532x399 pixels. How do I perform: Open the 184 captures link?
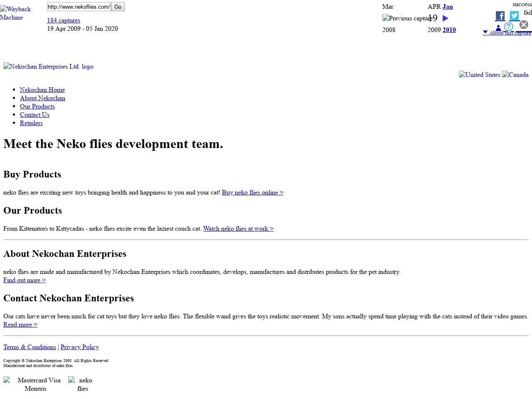(64, 20)
